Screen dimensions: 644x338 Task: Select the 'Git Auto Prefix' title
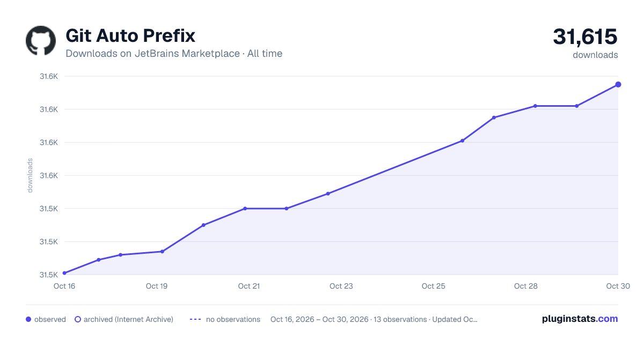coord(130,35)
